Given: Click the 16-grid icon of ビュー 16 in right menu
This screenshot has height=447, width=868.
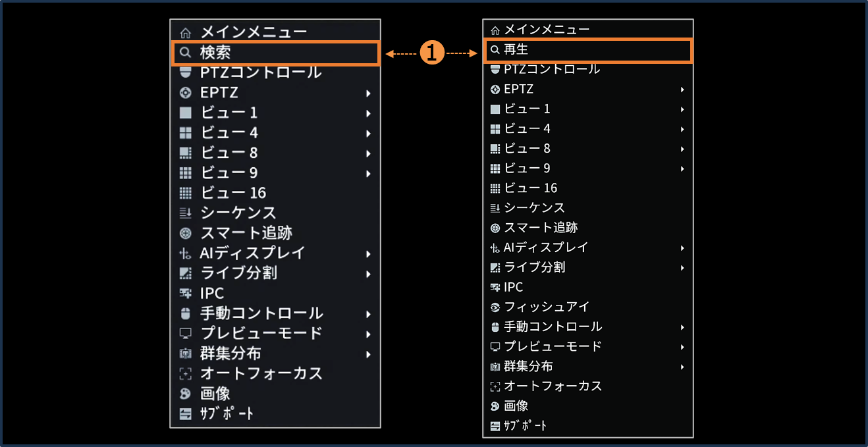Looking at the screenshot, I should coord(495,188).
